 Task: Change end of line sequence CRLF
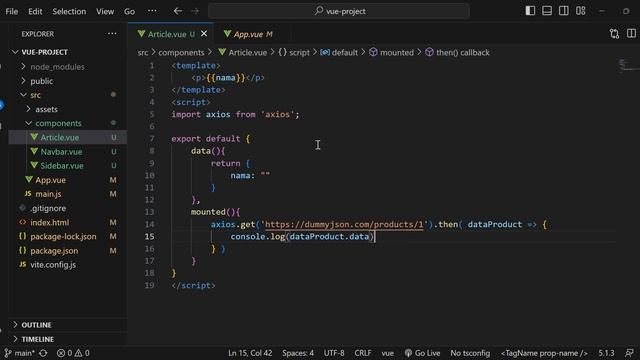coord(363,353)
